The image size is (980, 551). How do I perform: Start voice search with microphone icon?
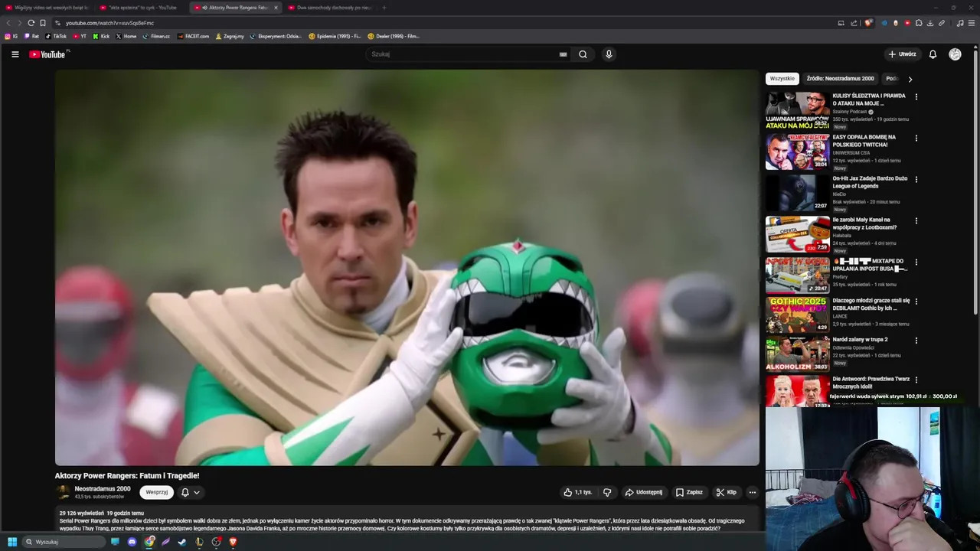[609, 54]
